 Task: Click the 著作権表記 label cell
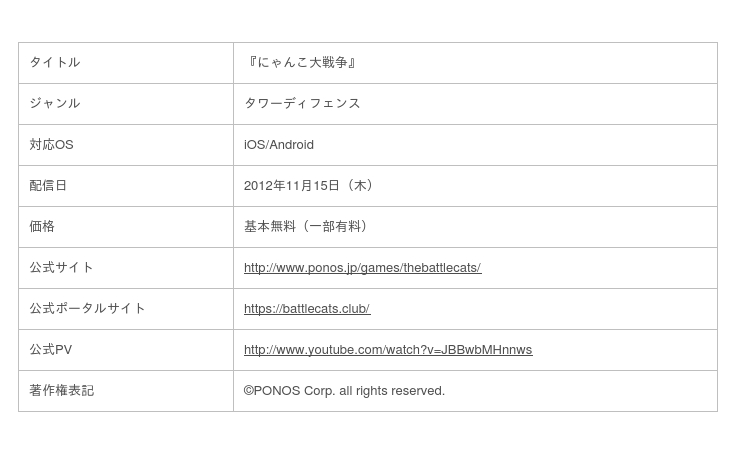point(126,391)
